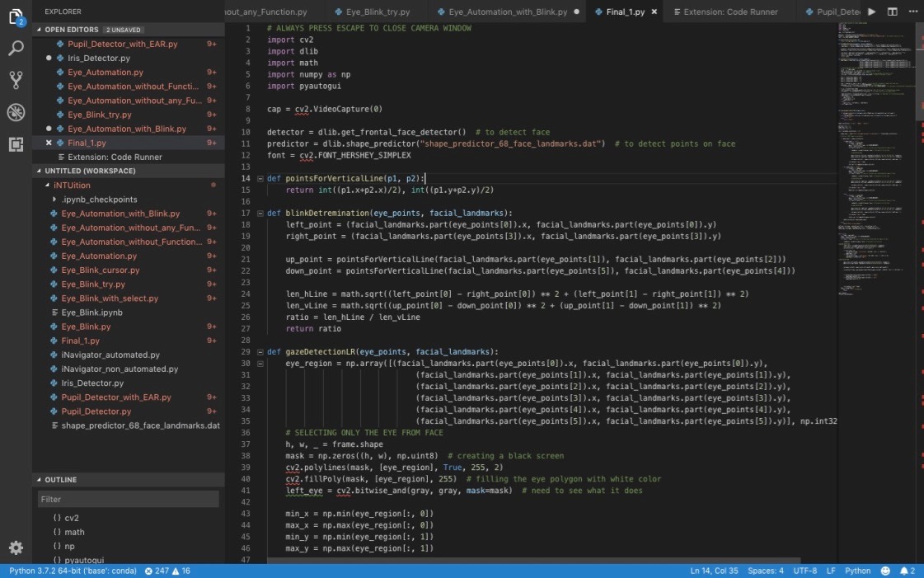Image resolution: width=924 pixels, height=578 pixels.
Task: Switch to the Eye_Blink_try.py tab
Action: (378, 12)
